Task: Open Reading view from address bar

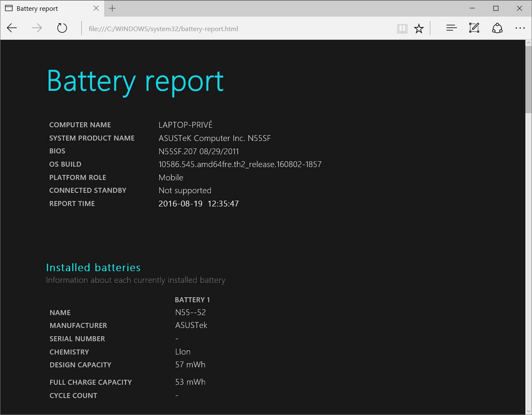Action: tap(402, 28)
